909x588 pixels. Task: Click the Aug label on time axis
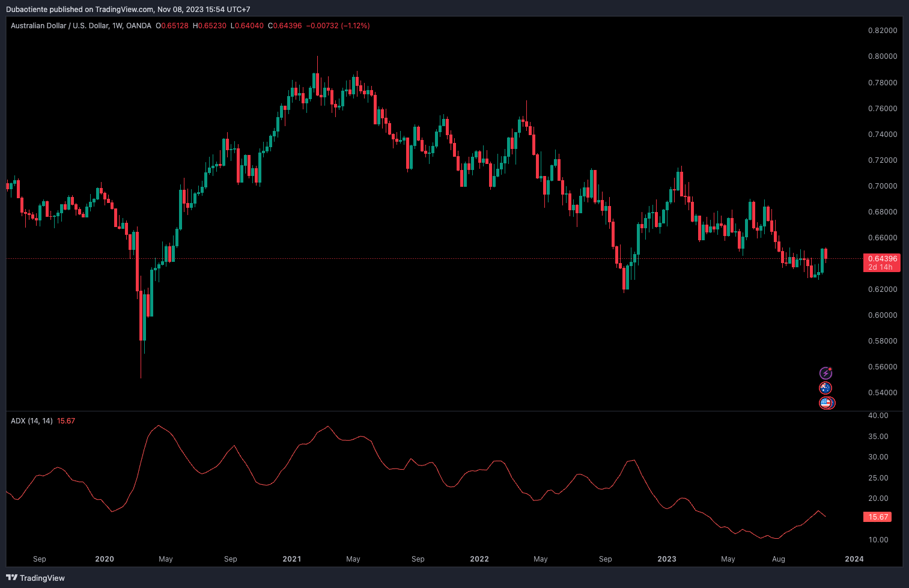coord(778,559)
